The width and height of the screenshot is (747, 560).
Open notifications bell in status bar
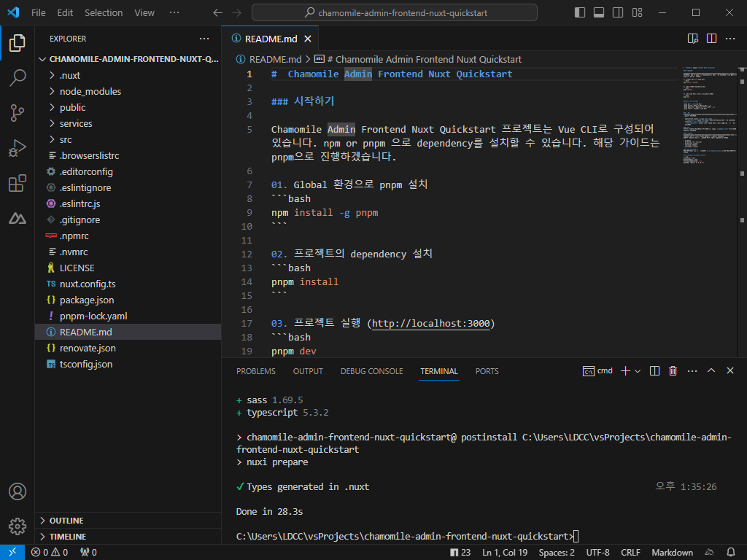(731, 552)
